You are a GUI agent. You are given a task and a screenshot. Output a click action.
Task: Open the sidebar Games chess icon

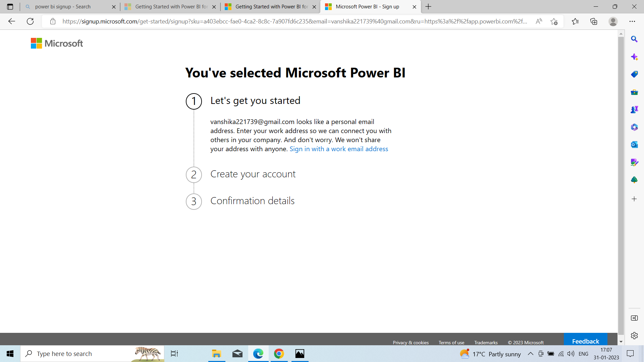[634, 110]
